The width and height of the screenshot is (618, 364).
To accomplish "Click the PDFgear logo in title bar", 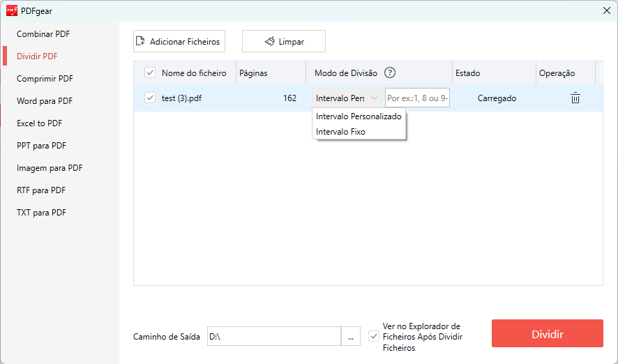I will (12, 10).
